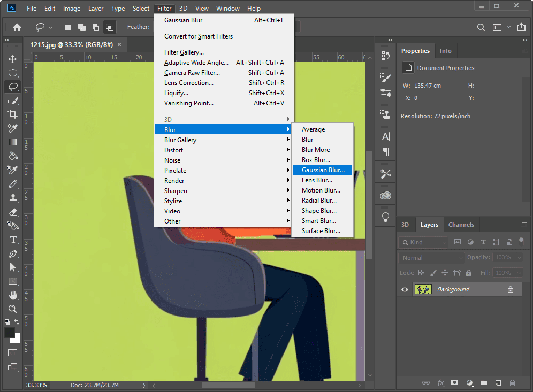This screenshot has height=392, width=533.
Task: Pick the Hand tool
Action: tap(12, 295)
